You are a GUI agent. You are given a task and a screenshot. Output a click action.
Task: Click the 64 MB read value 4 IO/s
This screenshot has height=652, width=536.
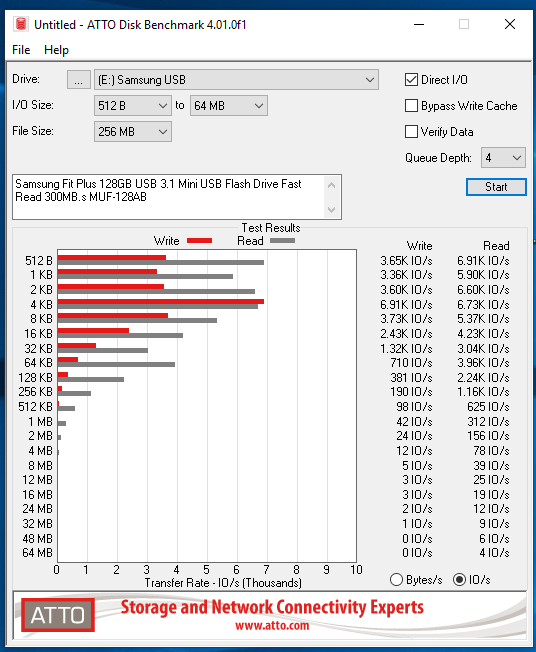tap(494, 553)
